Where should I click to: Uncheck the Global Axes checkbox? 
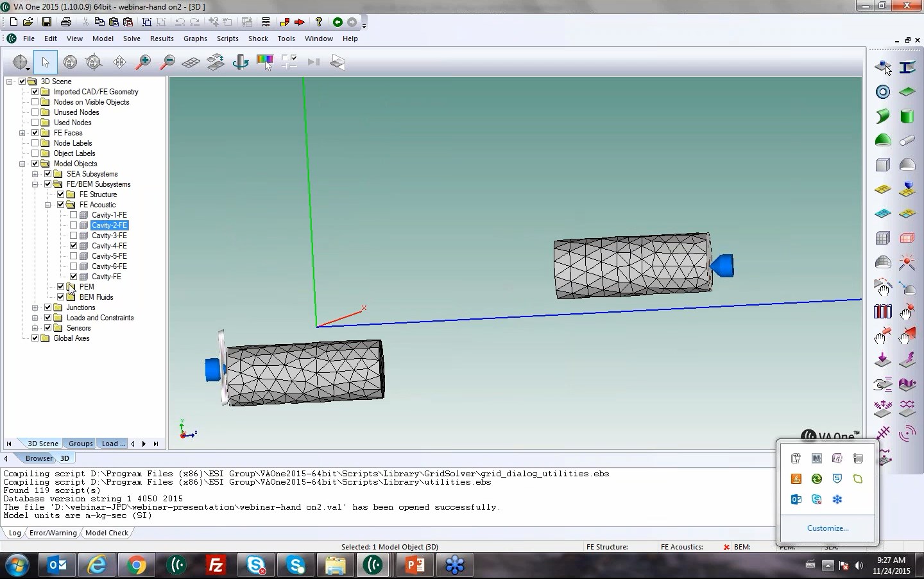(x=35, y=338)
